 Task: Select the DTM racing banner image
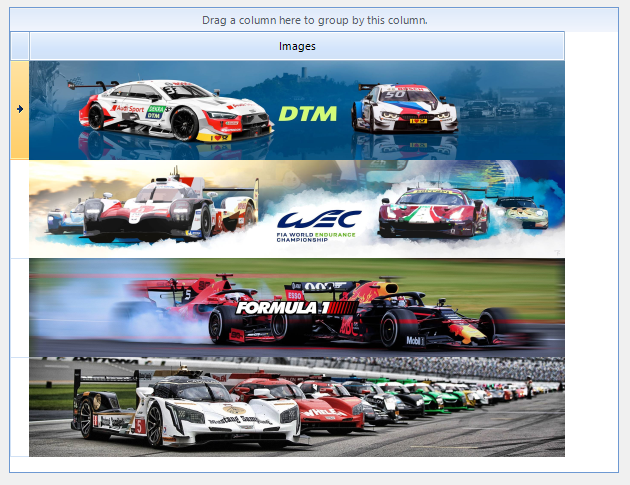click(x=297, y=111)
